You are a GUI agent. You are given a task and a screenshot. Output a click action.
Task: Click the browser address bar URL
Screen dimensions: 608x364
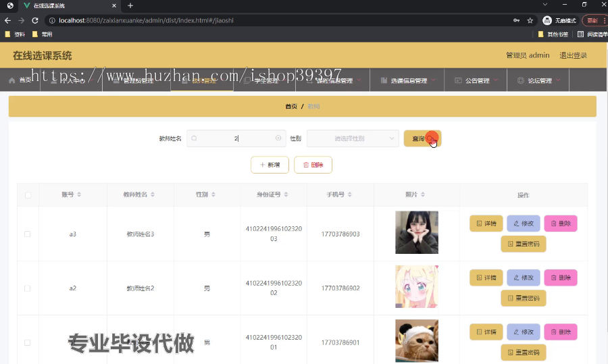[x=146, y=20]
